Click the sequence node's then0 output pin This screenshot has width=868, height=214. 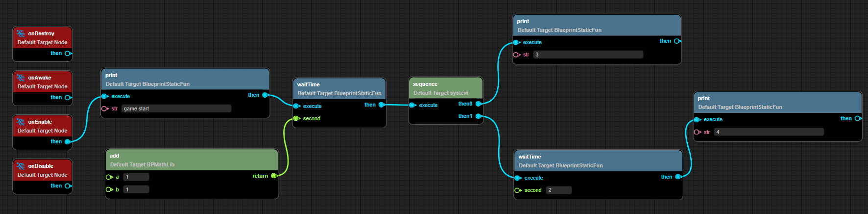point(479,104)
